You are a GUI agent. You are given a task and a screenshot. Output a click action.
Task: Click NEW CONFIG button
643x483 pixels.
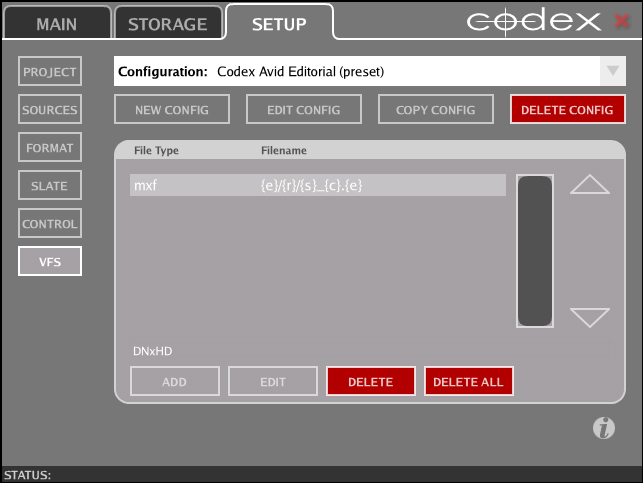pyautogui.click(x=172, y=109)
